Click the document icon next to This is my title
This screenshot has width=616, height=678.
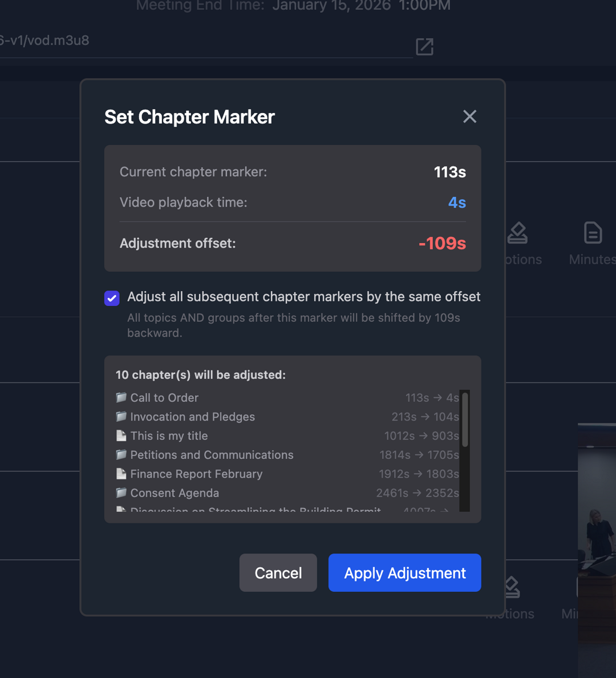[121, 435]
